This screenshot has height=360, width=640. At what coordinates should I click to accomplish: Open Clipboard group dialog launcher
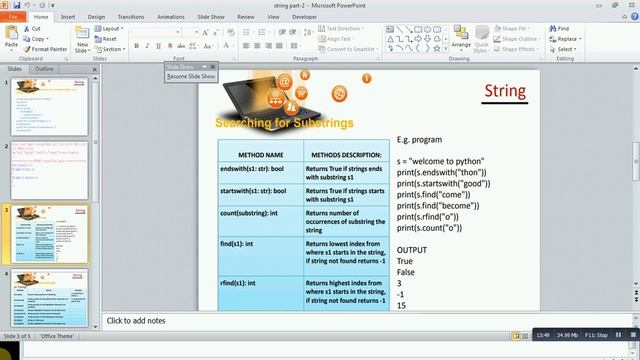[67, 59]
